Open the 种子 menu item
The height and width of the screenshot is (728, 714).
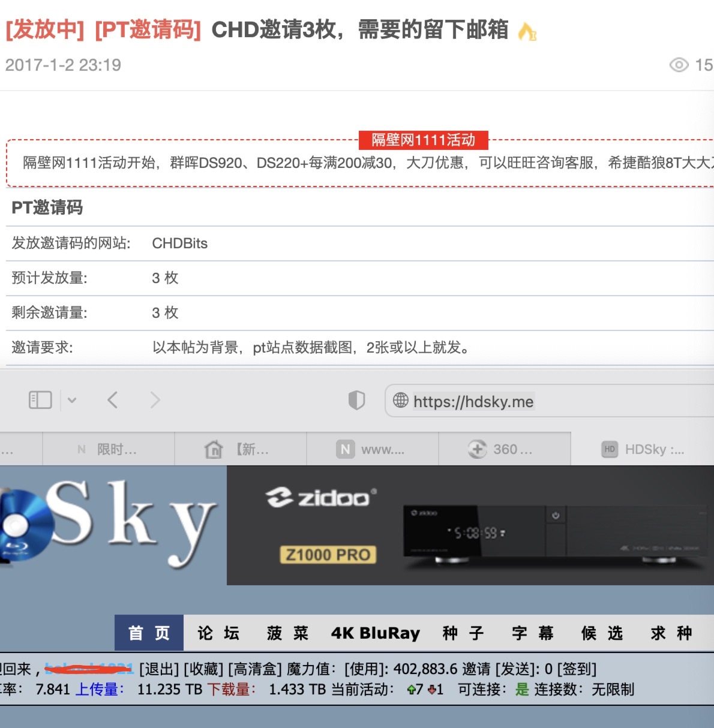pyautogui.click(x=463, y=633)
